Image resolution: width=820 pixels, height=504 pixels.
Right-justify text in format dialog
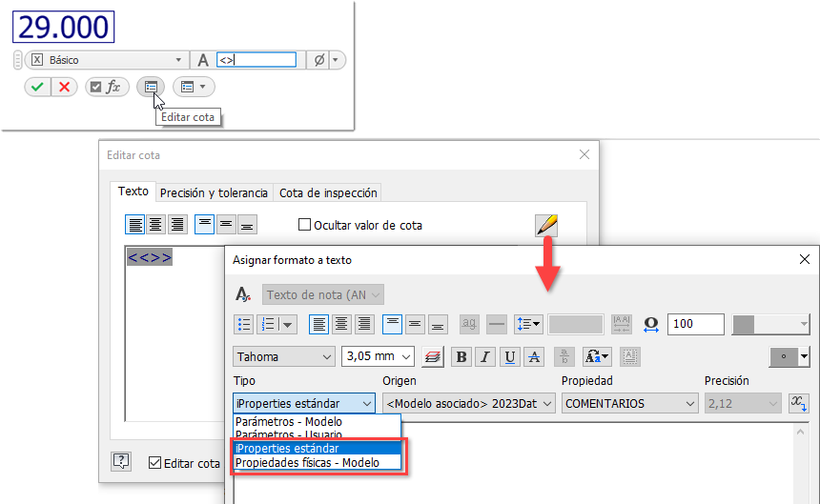[364, 324]
